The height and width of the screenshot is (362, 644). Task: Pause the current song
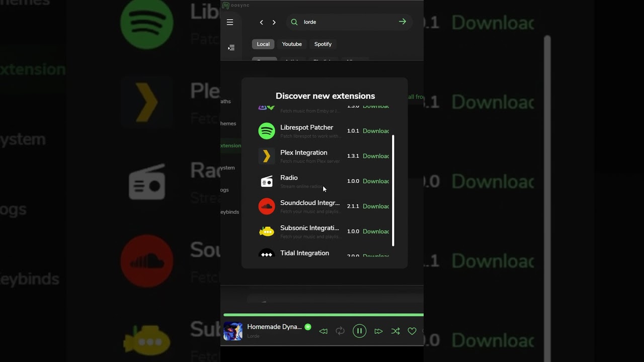(359, 331)
